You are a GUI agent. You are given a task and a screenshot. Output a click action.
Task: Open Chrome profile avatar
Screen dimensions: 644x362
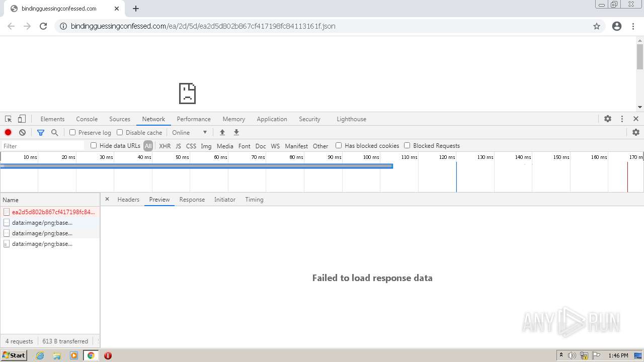click(617, 26)
